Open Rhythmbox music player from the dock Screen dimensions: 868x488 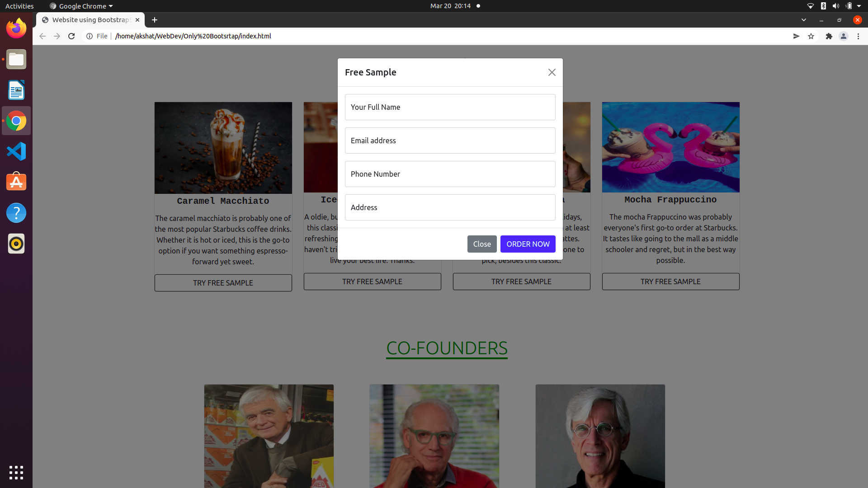point(16,244)
